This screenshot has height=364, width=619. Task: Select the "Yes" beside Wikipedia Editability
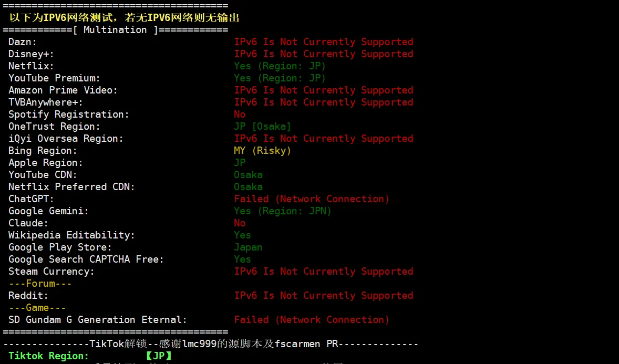coord(242,235)
